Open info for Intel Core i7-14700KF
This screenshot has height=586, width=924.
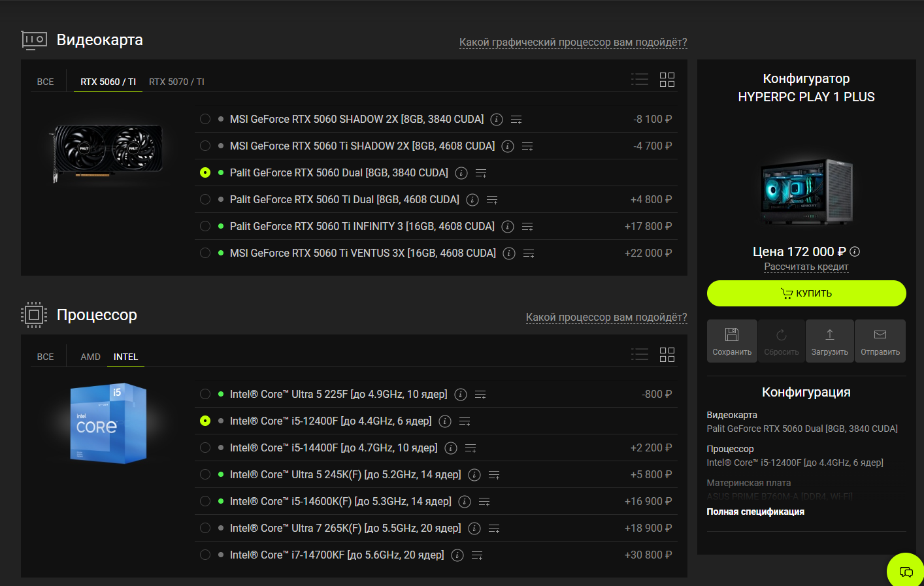(457, 555)
